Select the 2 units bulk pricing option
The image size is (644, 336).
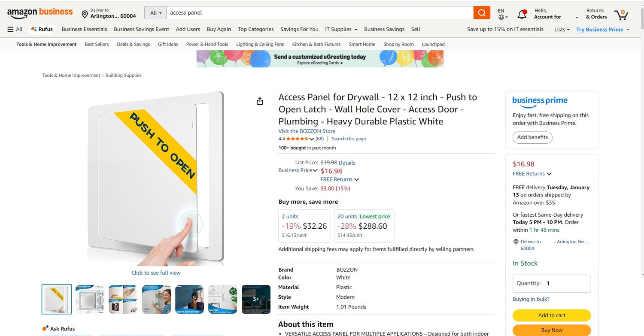[x=304, y=226]
